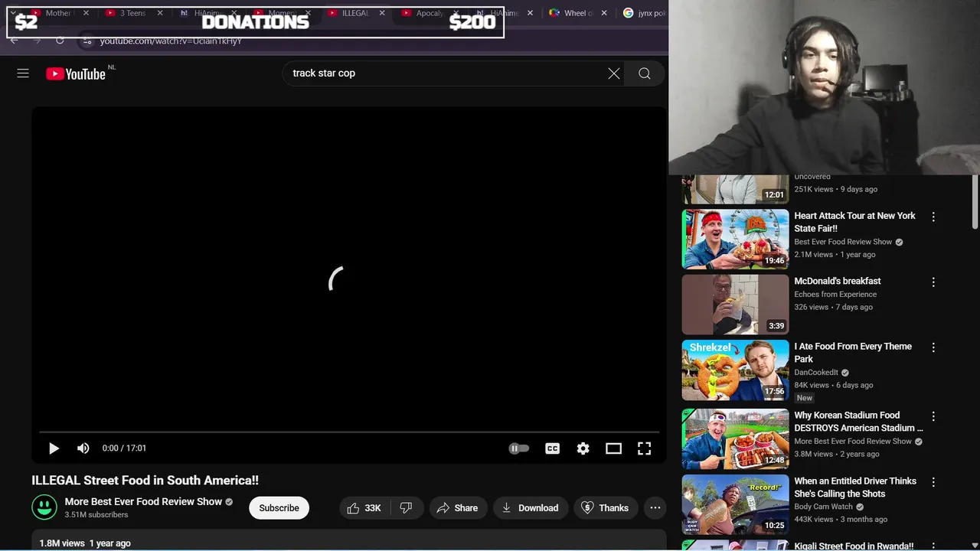The height and width of the screenshot is (551, 980).
Task: Toggle the autoplay switch
Action: (519, 448)
